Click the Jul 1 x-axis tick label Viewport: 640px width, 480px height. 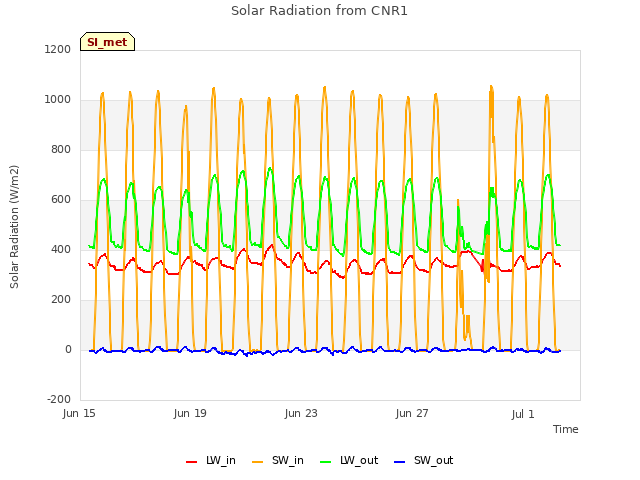click(523, 414)
